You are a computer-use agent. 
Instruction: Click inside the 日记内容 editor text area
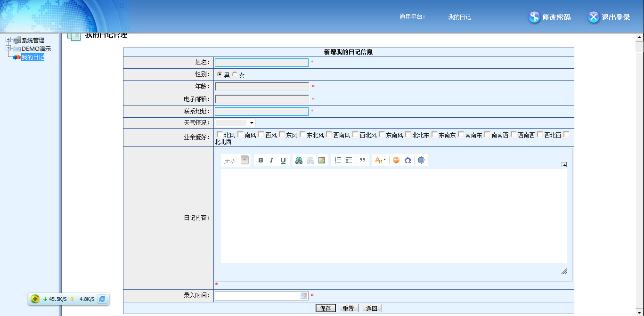coord(393,216)
